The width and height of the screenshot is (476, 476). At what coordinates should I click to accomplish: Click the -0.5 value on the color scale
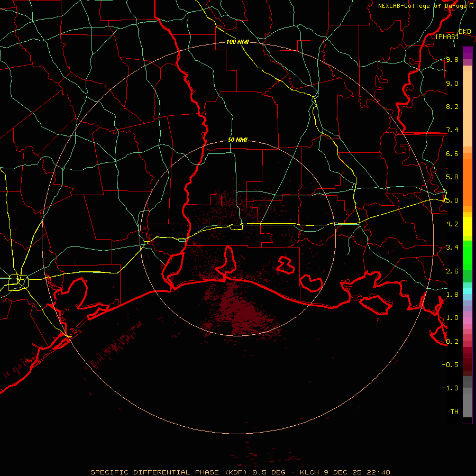pos(451,365)
